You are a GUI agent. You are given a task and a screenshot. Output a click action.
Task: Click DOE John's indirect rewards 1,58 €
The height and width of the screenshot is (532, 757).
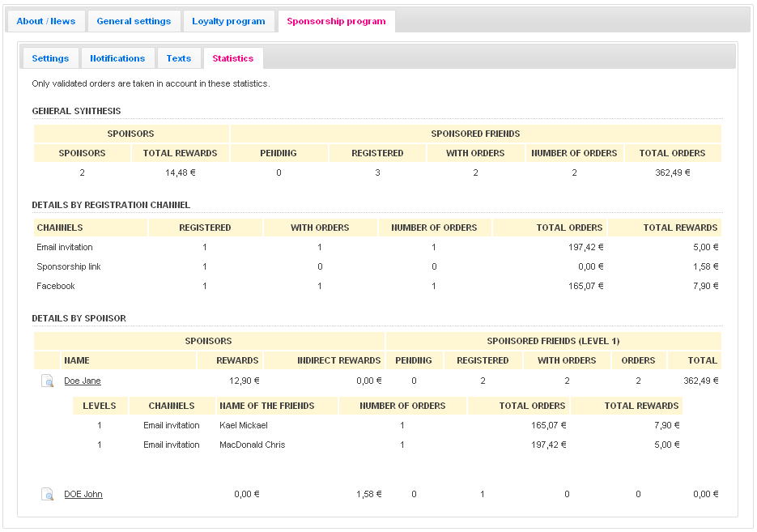click(369, 494)
